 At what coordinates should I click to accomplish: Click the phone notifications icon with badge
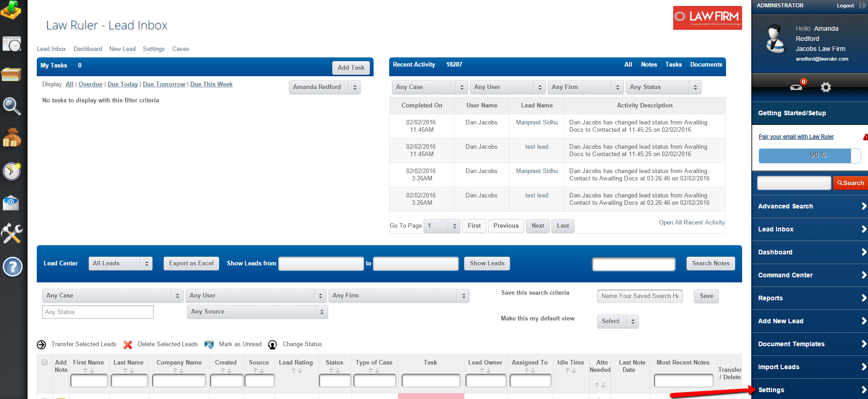pyautogui.click(x=798, y=86)
